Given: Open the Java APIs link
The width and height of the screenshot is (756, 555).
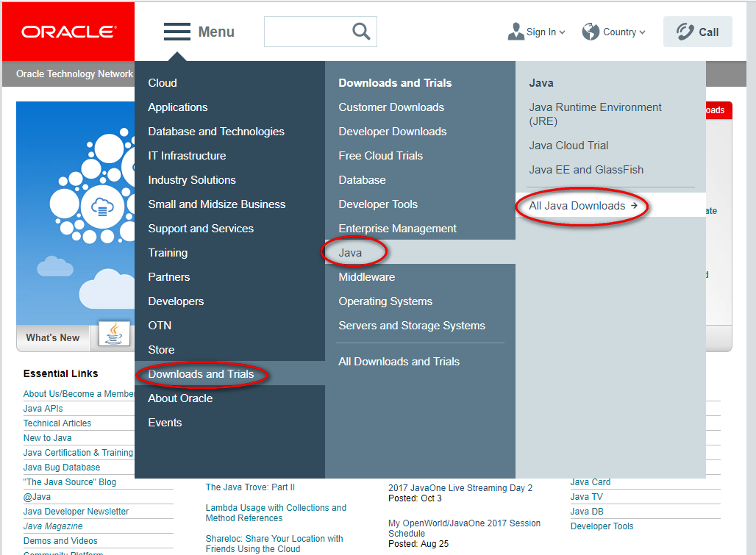Looking at the screenshot, I should [43, 409].
